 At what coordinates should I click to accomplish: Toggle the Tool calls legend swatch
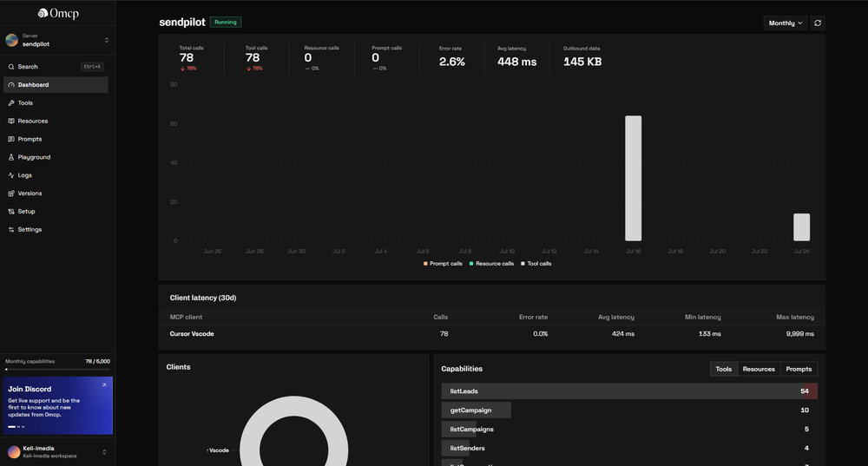[523, 264]
